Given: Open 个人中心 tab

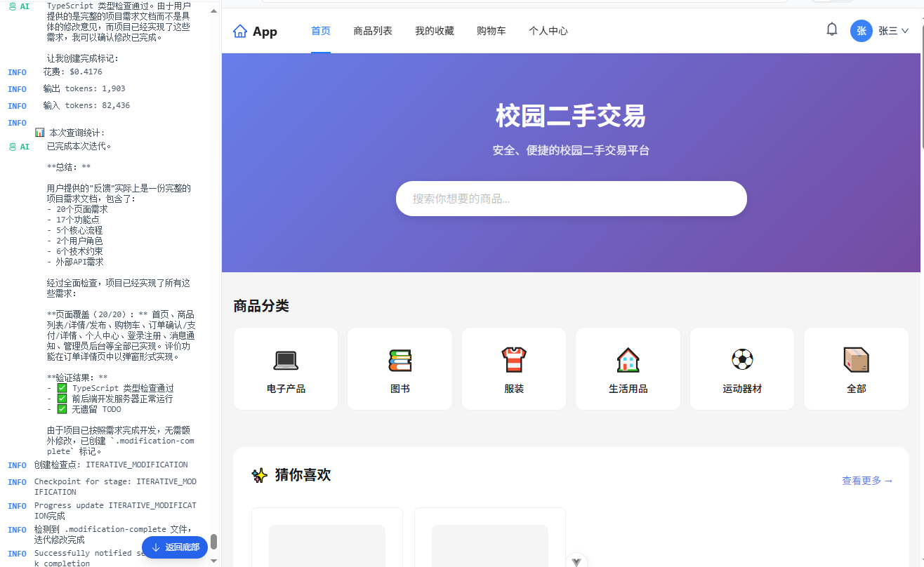Looking at the screenshot, I should click(x=548, y=31).
